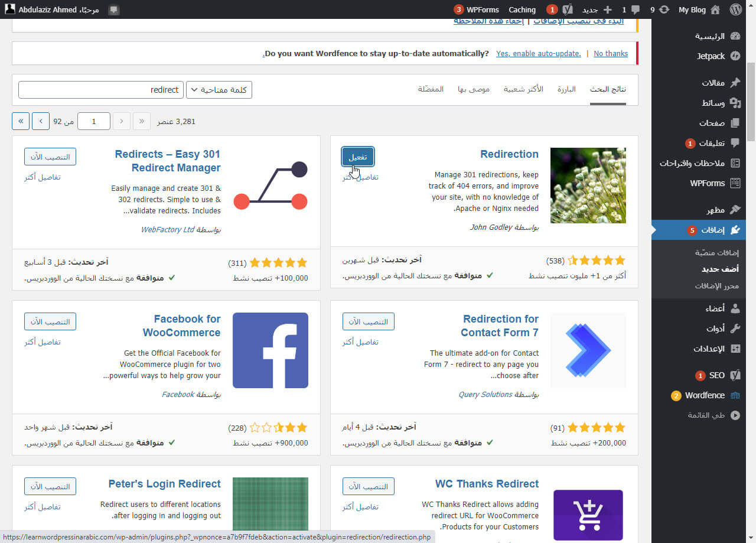Open Query Solutions author link
Viewport: 756px width, 543px height.
click(485, 394)
